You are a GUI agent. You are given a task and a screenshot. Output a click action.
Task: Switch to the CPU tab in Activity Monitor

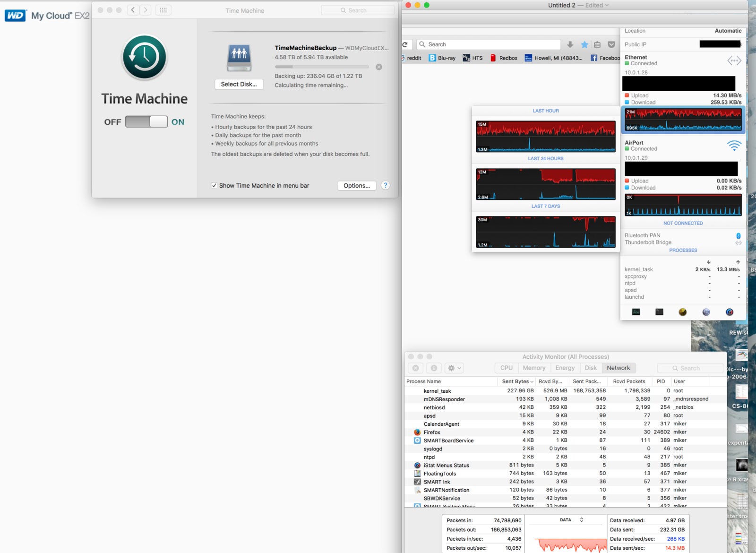click(506, 368)
